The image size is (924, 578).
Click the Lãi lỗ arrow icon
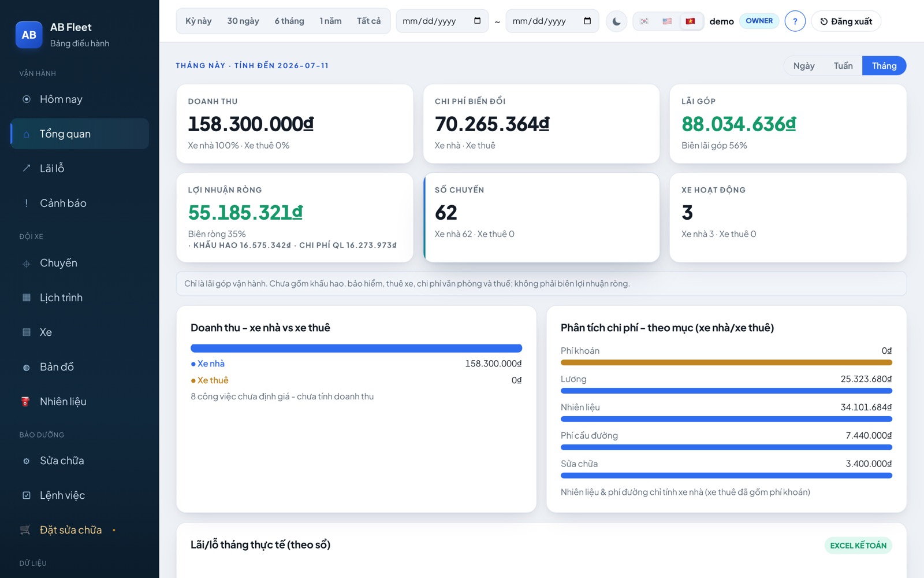[27, 168]
